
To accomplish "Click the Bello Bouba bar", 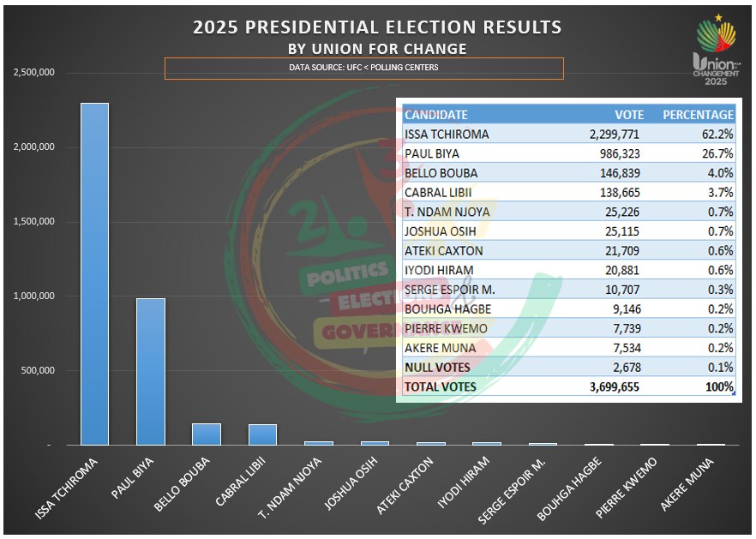I will [x=207, y=434].
